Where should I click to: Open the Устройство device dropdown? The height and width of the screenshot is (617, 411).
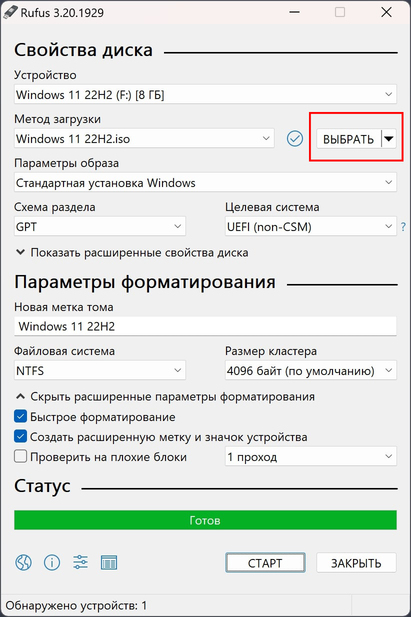tap(205, 94)
